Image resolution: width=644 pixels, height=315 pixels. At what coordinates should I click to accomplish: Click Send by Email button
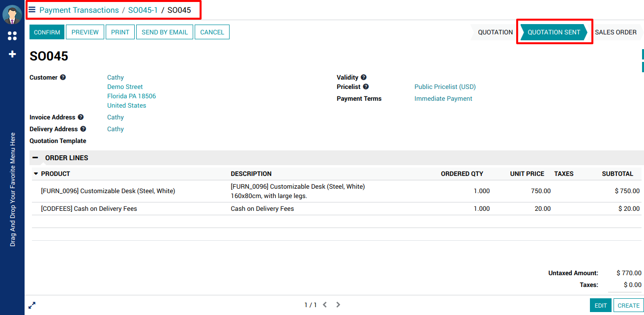[165, 32]
